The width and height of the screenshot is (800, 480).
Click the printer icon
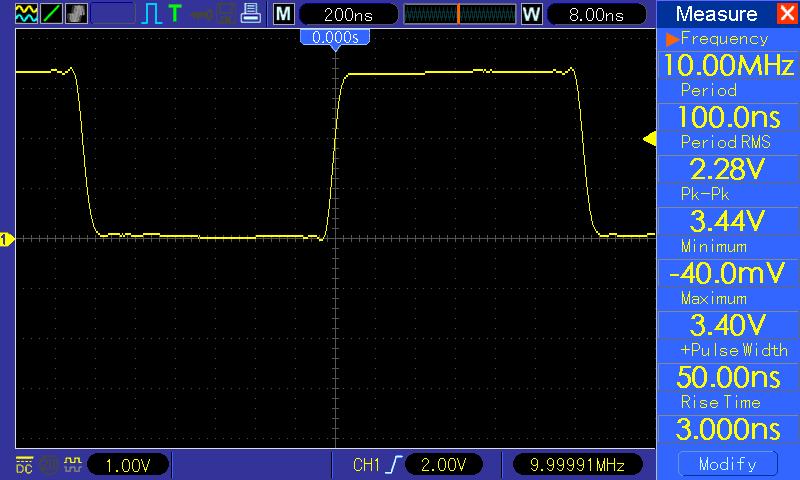(251, 14)
